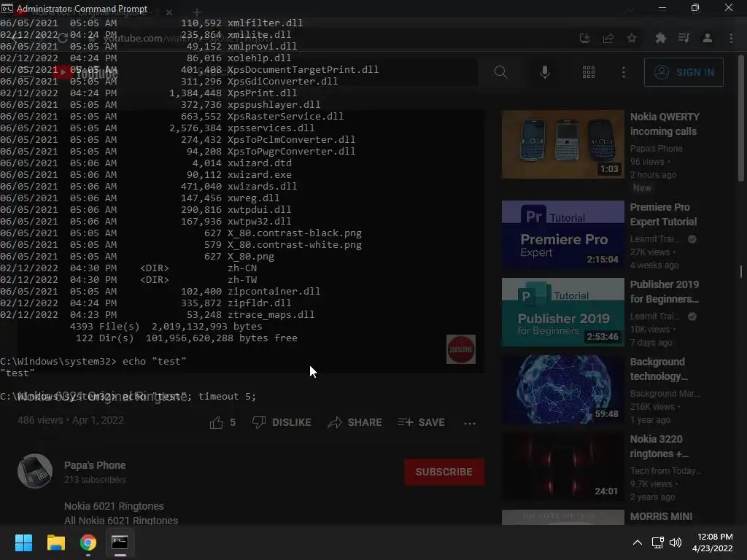Click the like thumbs-up icon
The image size is (747, 560).
tap(216, 422)
